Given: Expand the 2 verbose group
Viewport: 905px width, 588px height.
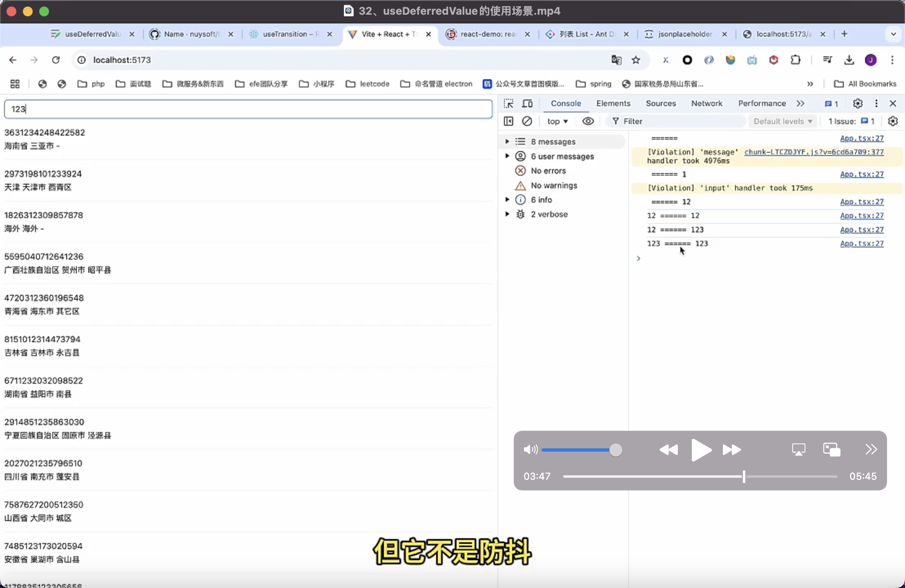Looking at the screenshot, I should [507, 214].
